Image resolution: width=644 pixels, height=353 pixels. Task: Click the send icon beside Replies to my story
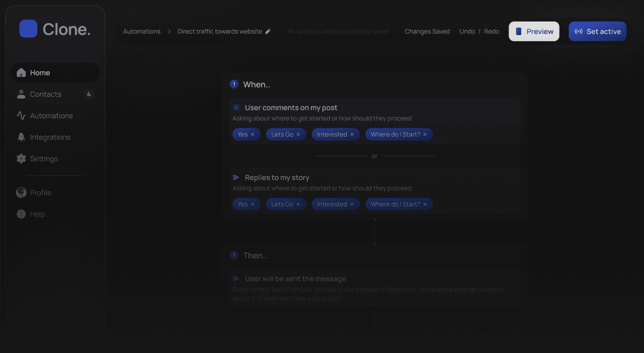point(236,178)
